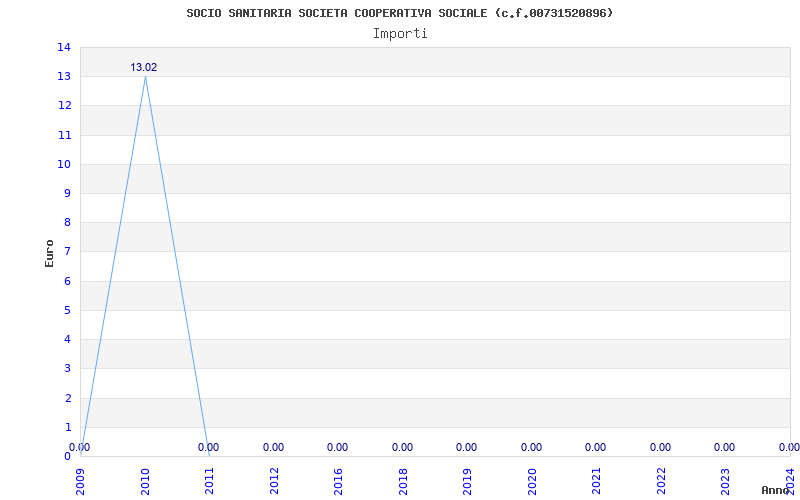Click the y-axis tick 12

pyautogui.click(x=64, y=106)
